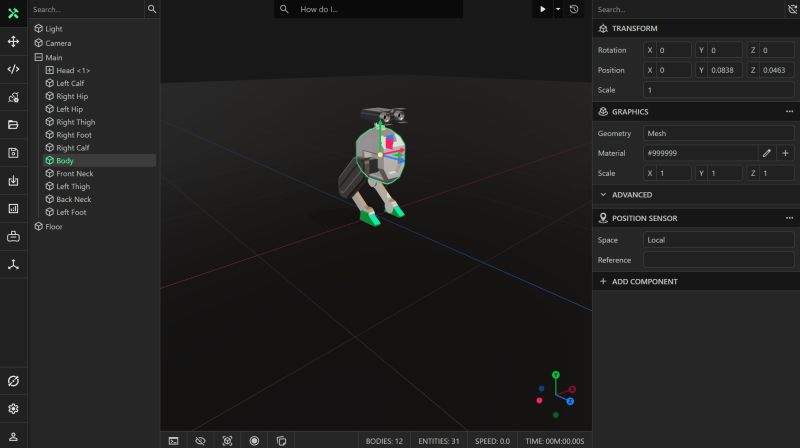Open the folder icon in the sidebar
800x448 pixels.
coord(13,125)
